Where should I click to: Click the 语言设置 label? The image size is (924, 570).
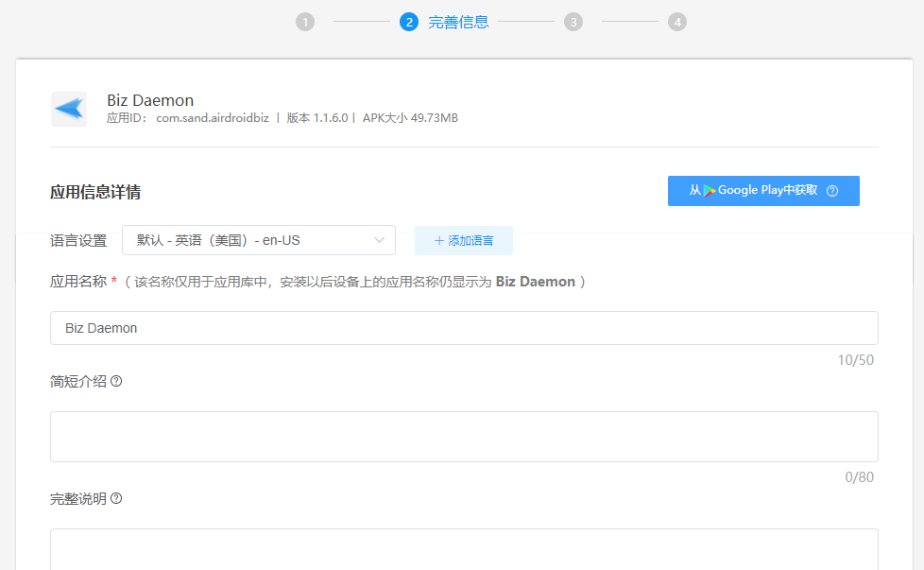[x=78, y=240]
